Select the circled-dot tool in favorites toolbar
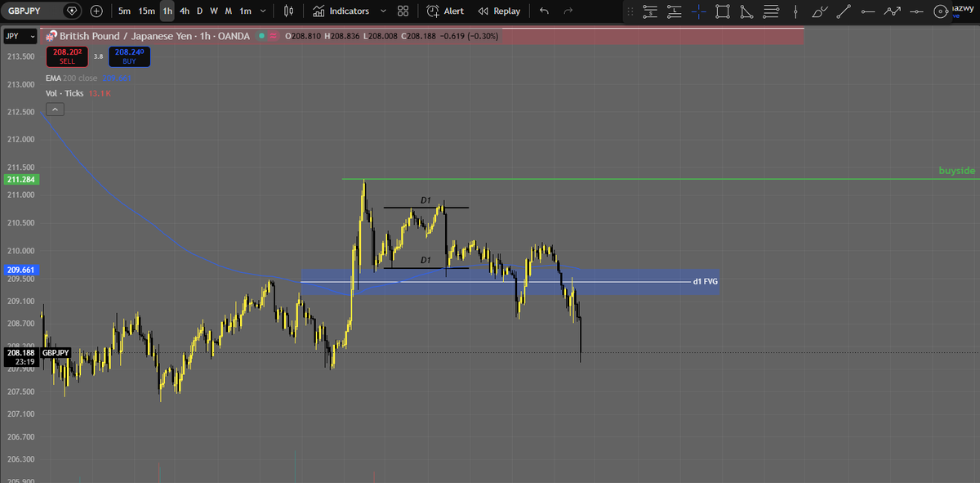The width and height of the screenshot is (980, 483). click(941, 11)
